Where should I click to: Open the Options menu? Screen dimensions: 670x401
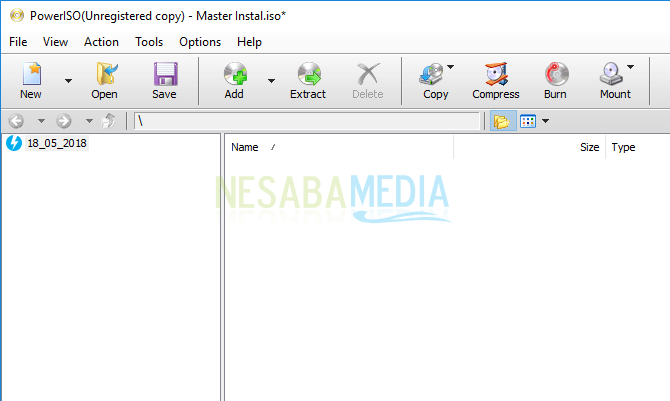[200, 42]
